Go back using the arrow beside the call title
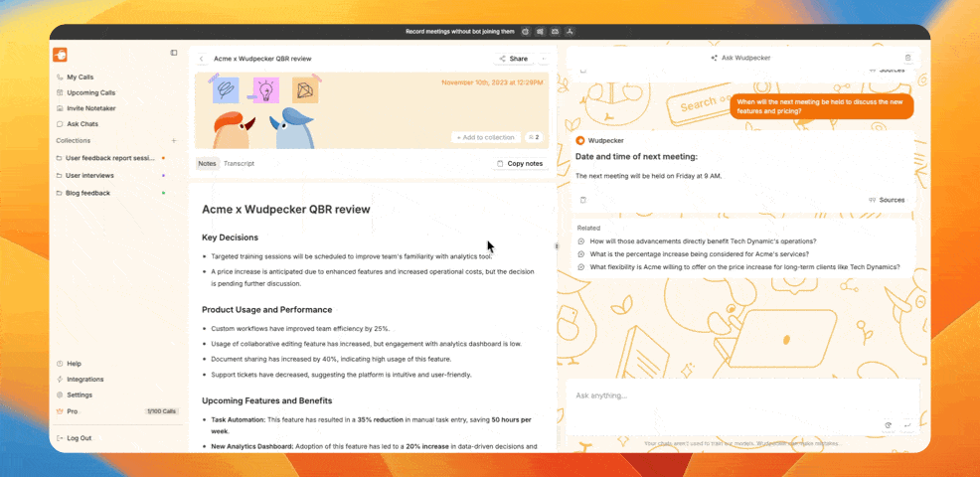 tap(201, 59)
